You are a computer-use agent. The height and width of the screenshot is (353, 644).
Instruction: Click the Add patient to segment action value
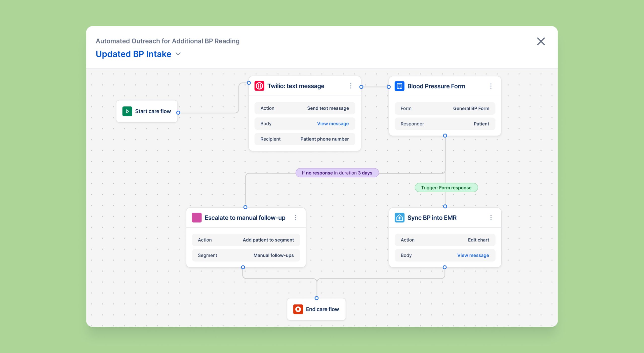pyautogui.click(x=268, y=240)
